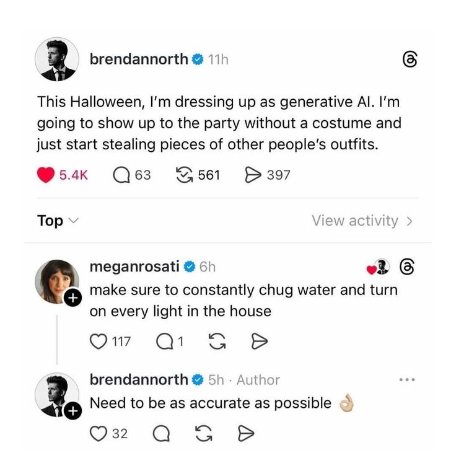The image size is (456, 476).
Task: Reply to meganrosati's comment
Action: [165, 341]
